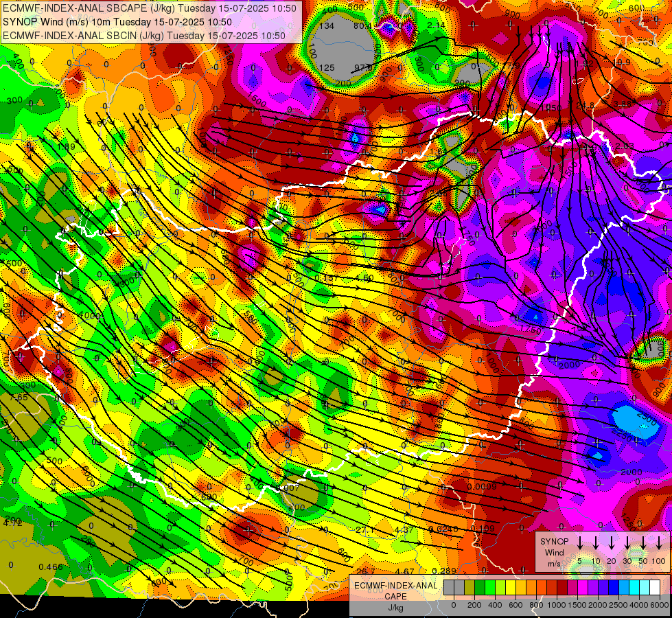
Task: Click the wind arrow above 20 m/s
Action: [612, 543]
